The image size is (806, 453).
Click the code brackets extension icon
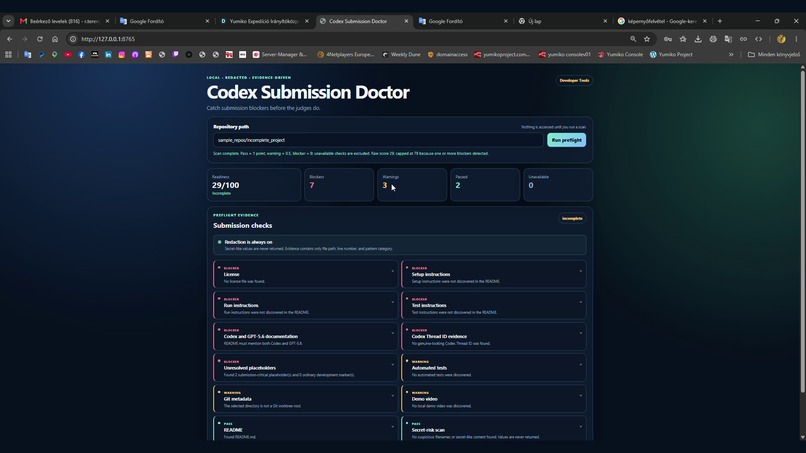(x=758, y=39)
